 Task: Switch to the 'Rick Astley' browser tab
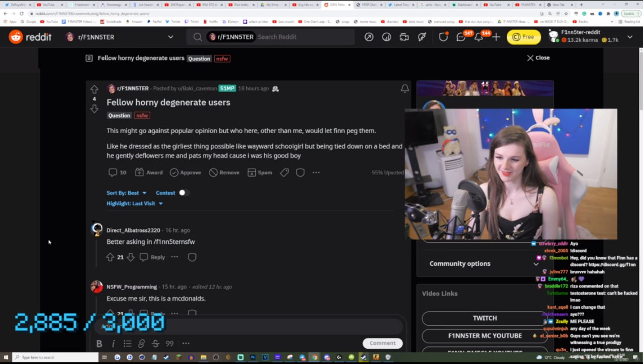pyautogui.click(x=241, y=5)
